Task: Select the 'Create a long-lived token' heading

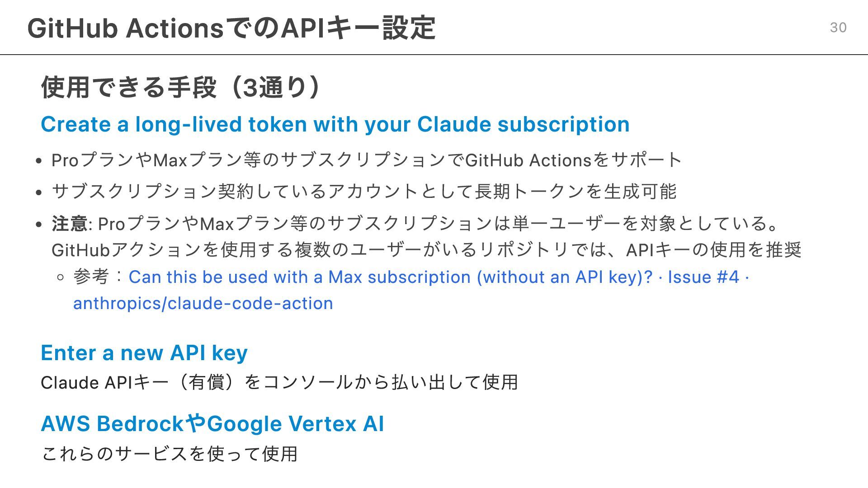Action: (335, 124)
